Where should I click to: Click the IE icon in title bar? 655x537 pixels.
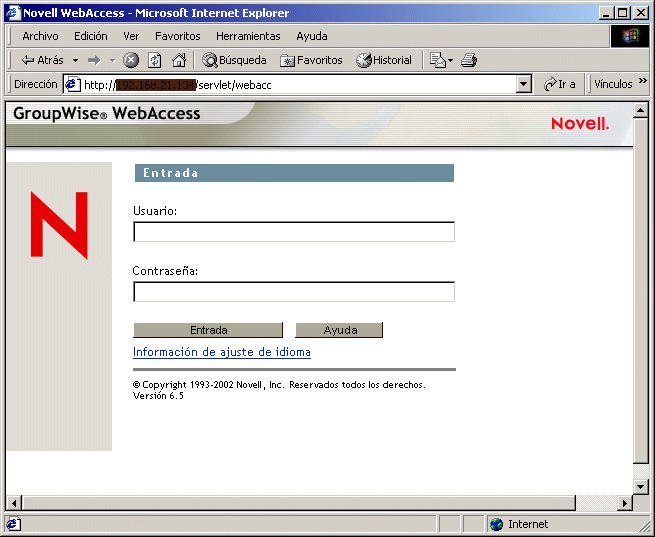(x=13, y=13)
